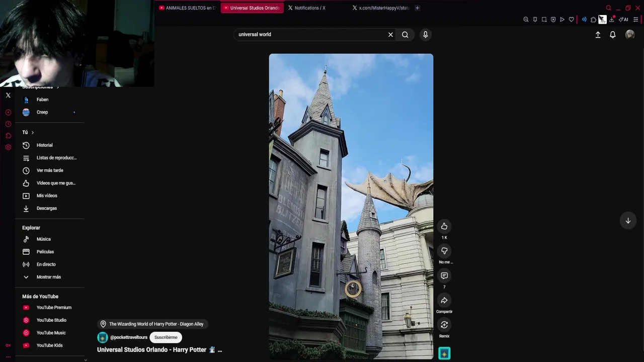Start voice search with the microphone
Image resolution: width=644 pixels, height=362 pixels.
coord(426,35)
